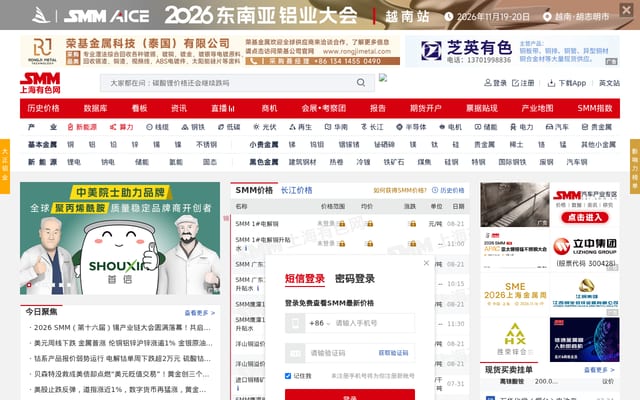Image resolution: width=640 pixels, height=400 pixels.
Task: Open 下载App download link
Action: click(567, 83)
